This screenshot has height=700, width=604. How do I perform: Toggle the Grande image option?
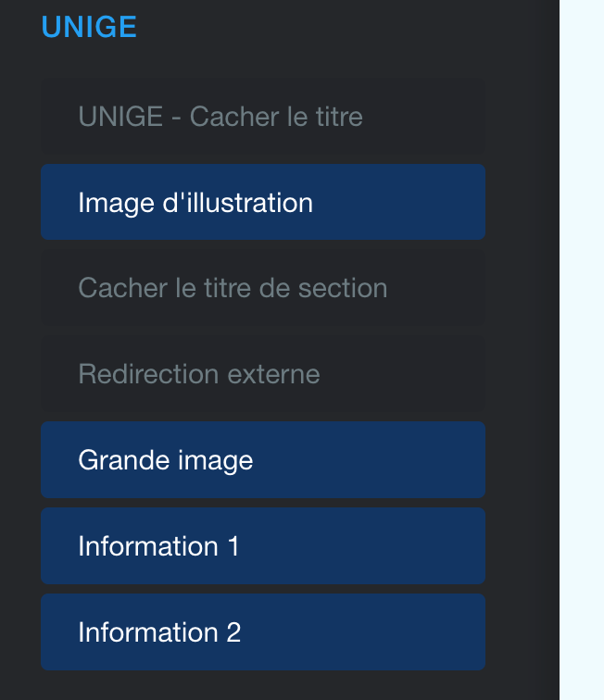click(x=262, y=459)
